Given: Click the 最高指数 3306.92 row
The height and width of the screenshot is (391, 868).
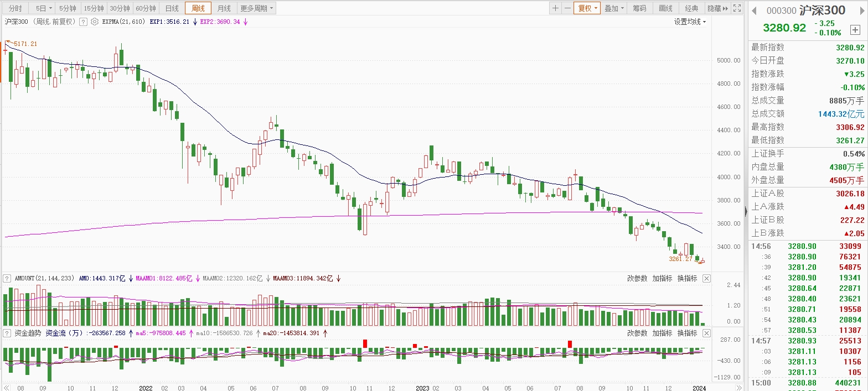Looking at the screenshot, I should coord(808,127).
